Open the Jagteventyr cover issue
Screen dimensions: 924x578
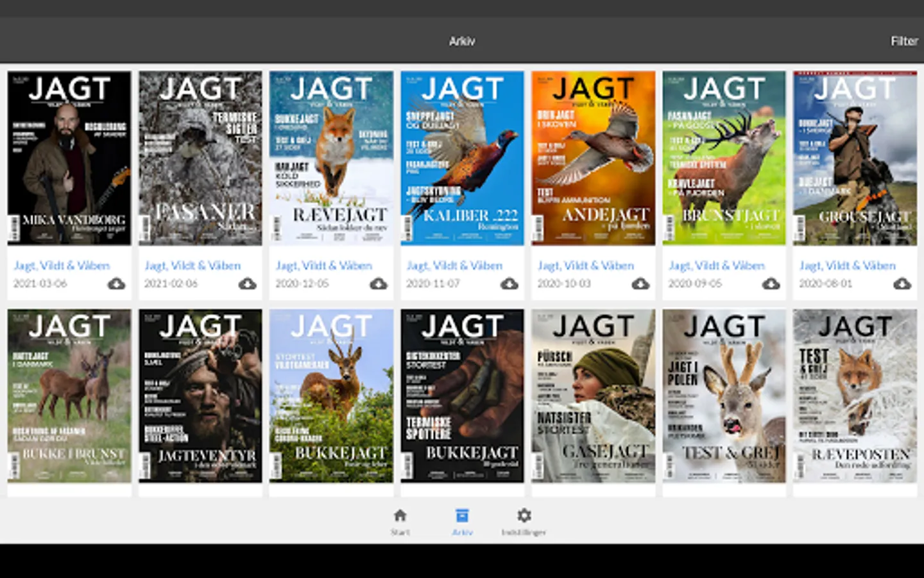click(200, 396)
